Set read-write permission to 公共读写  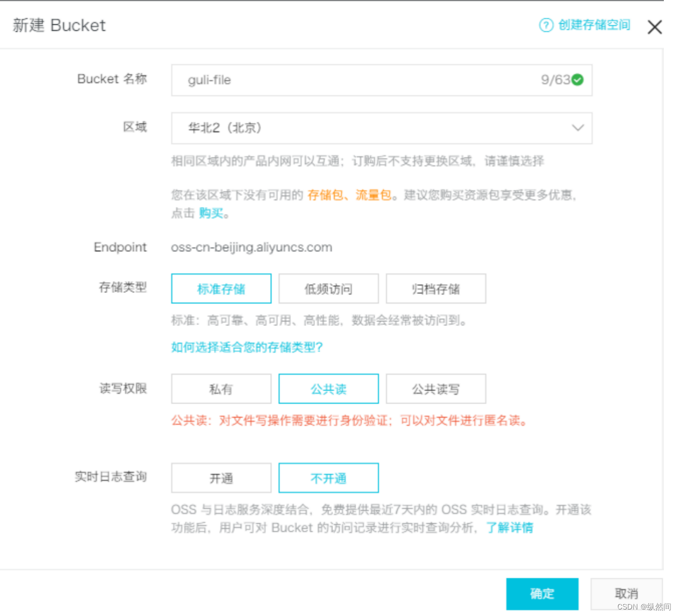click(x=436, y=389)
